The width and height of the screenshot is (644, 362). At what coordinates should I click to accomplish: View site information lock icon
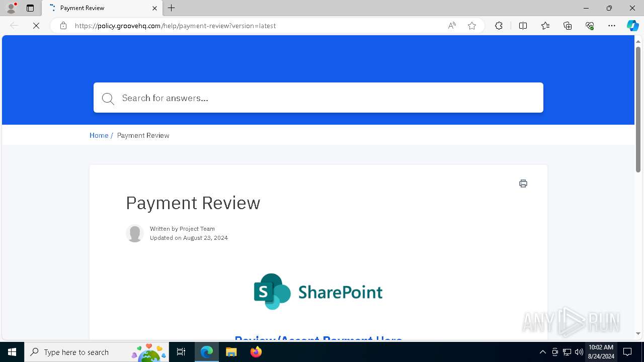63,26
